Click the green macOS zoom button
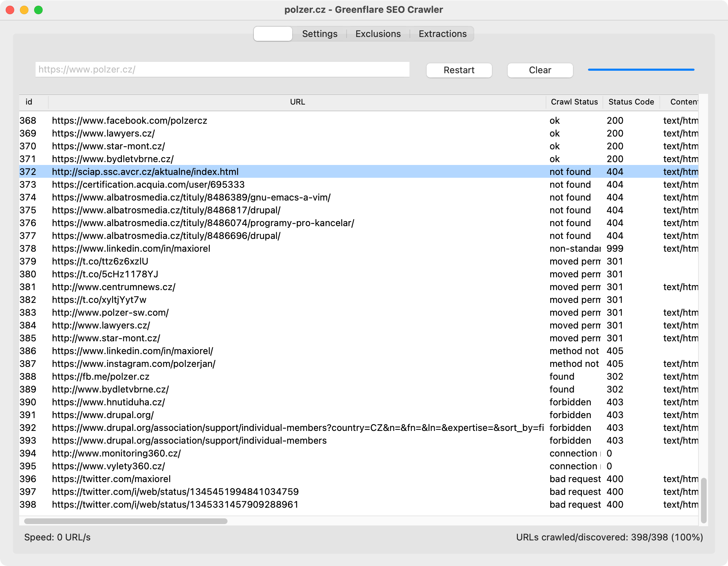The height and width of the screenshot is (566, 728). [38, 10]
